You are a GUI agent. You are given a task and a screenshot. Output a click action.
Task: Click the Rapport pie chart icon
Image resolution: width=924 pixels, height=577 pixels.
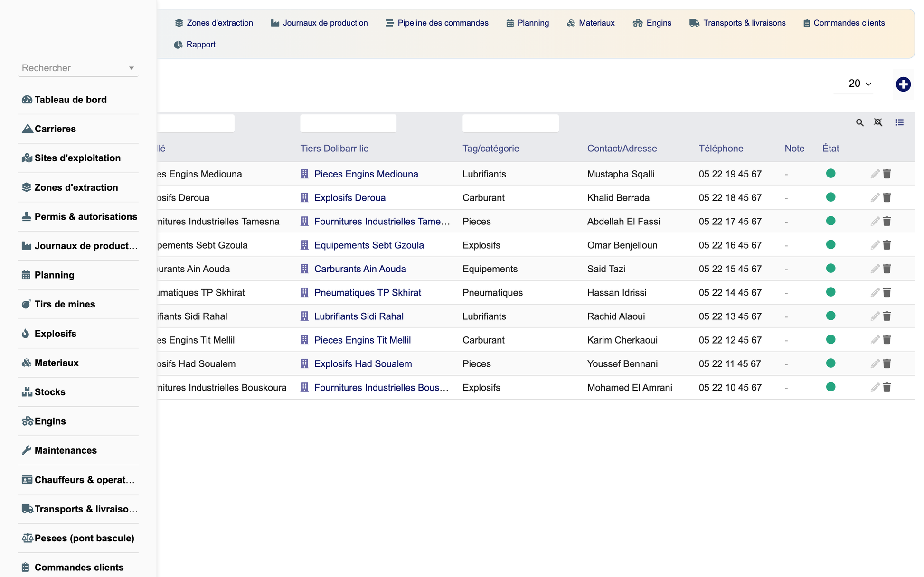[x=178, y=45]
